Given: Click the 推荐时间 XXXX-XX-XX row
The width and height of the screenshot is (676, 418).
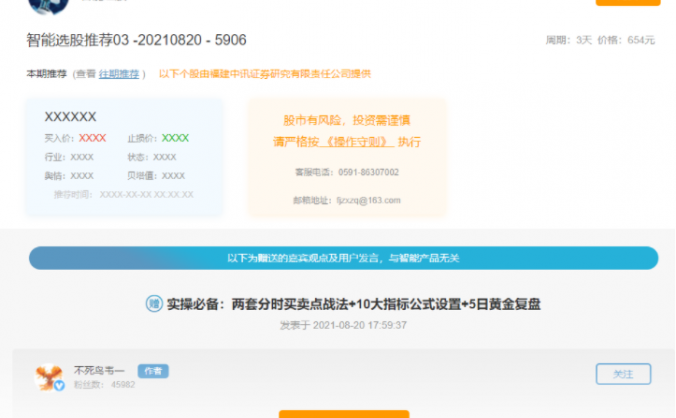Looking at the screenshot, I should (124, 195).
